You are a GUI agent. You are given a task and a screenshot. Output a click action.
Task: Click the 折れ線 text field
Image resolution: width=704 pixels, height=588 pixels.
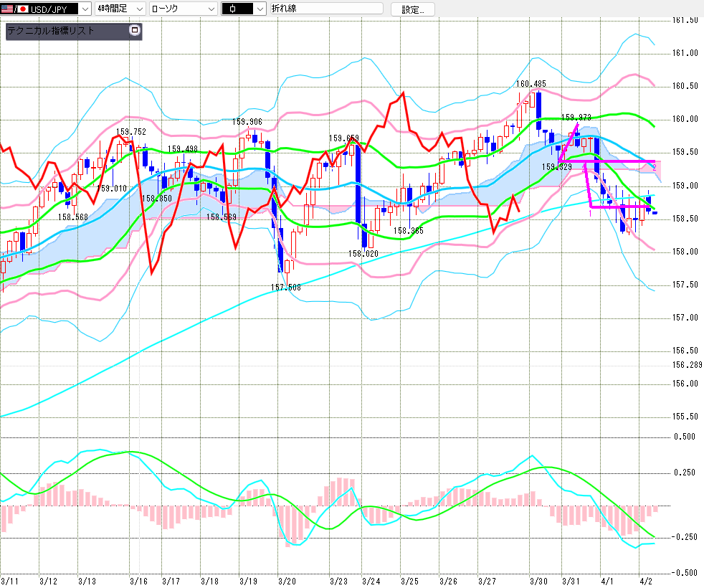click(325, 9)
